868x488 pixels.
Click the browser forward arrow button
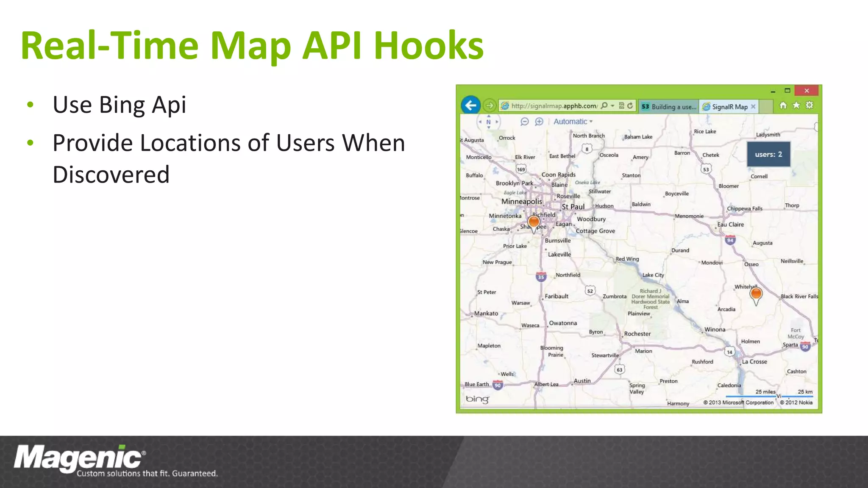490,105
